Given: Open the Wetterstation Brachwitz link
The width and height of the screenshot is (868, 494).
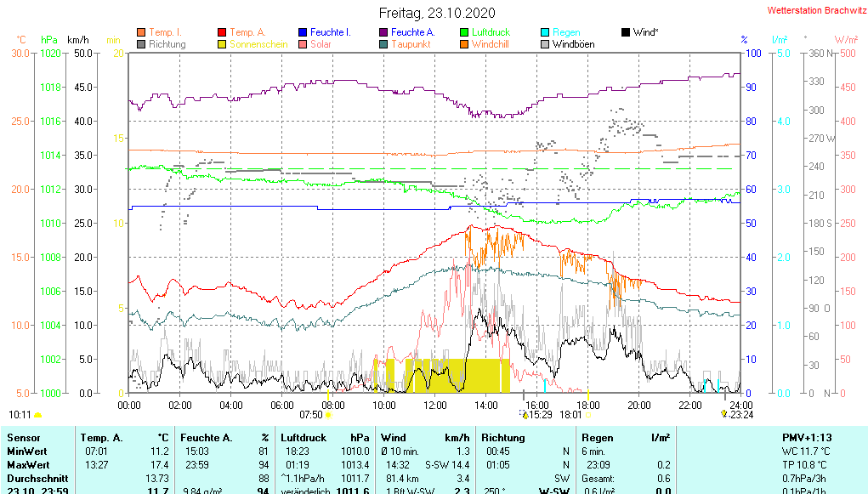Looking at the screenshot, I should 811,11.
